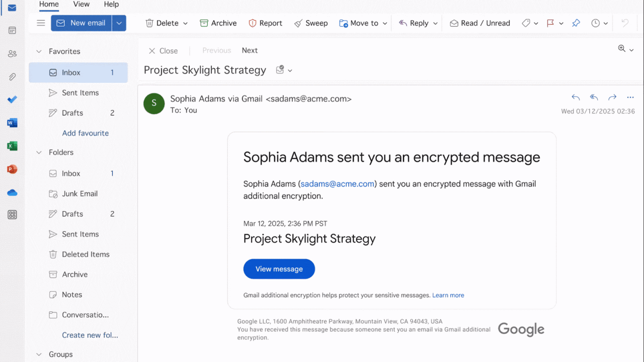This screenshot has height=362, width=644.
Task: Collapse the Favorites folder section
Action: pos(39,51)
